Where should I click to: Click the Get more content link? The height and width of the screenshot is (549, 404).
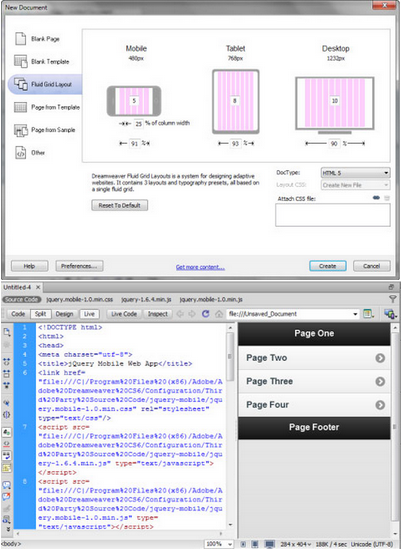[200, 267]
